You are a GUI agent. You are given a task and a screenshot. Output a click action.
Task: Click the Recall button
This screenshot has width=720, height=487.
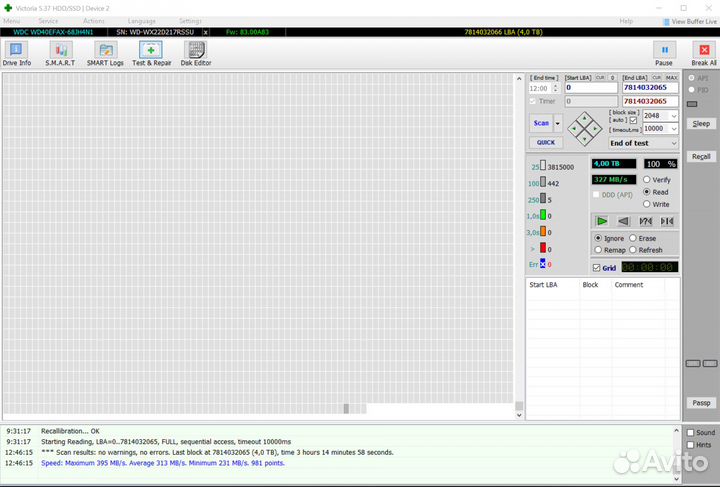point(701,157)
